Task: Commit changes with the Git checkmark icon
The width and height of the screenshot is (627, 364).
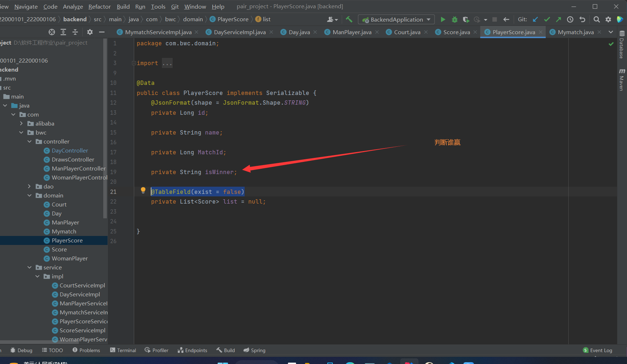Action: [547, 19]
